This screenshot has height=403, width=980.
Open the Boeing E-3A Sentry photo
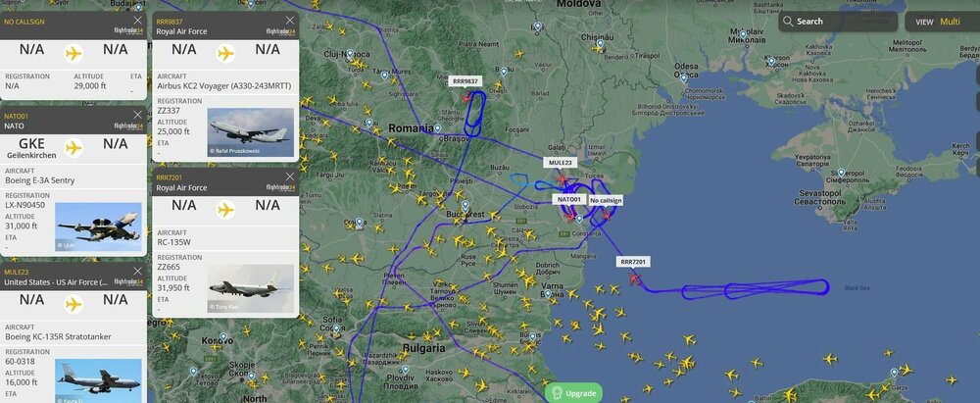99,227
